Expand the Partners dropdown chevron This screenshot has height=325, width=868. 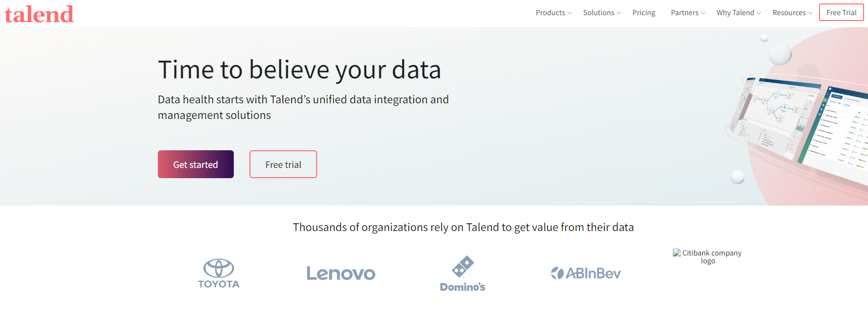click(703, 13)
